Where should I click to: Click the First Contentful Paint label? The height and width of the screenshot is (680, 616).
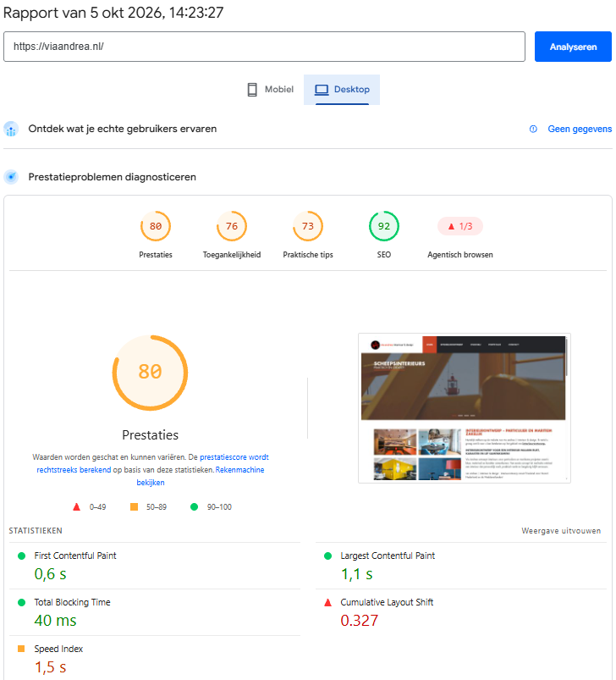(x=75, y=556)
